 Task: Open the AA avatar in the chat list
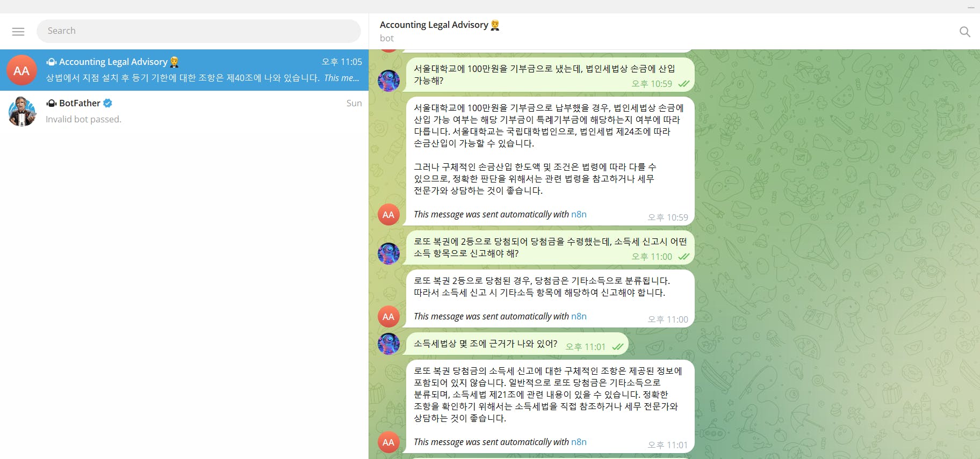pos(21,70)
